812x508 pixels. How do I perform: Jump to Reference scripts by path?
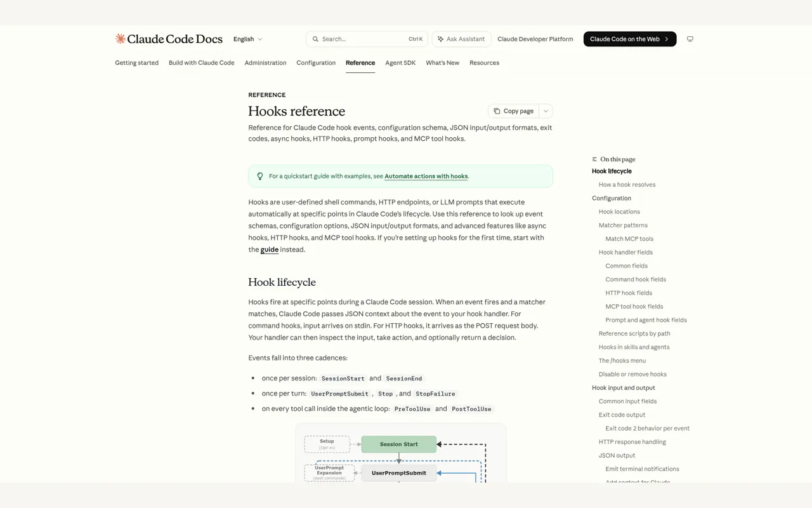pyautogui.click(x=634, y=334)
